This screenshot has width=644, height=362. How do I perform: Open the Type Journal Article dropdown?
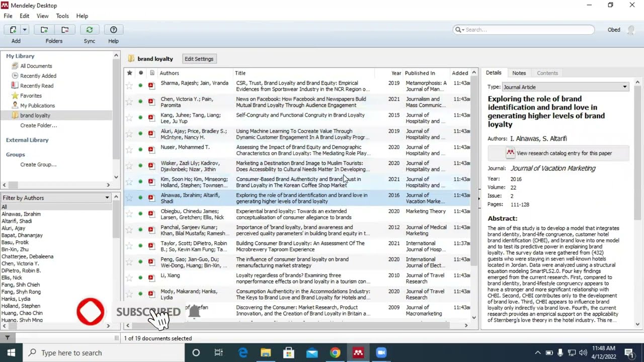[x=566, y=87]
